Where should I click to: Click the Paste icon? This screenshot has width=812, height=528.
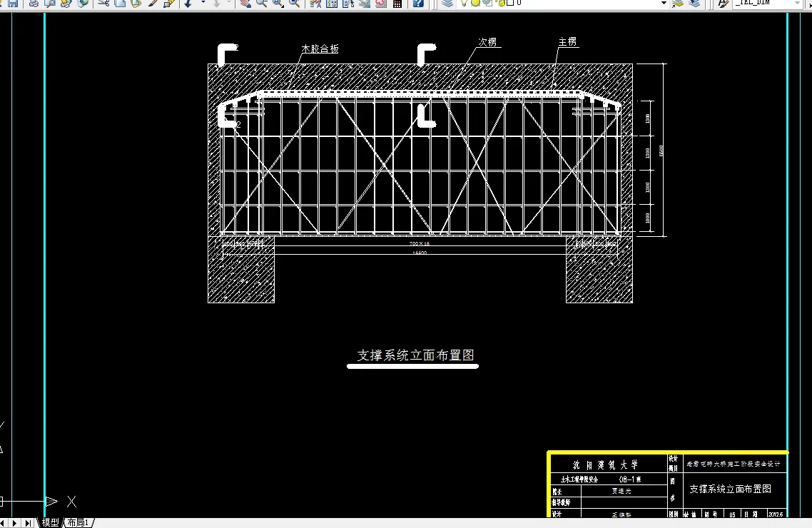pyautogui.click(x=136, y=3)
